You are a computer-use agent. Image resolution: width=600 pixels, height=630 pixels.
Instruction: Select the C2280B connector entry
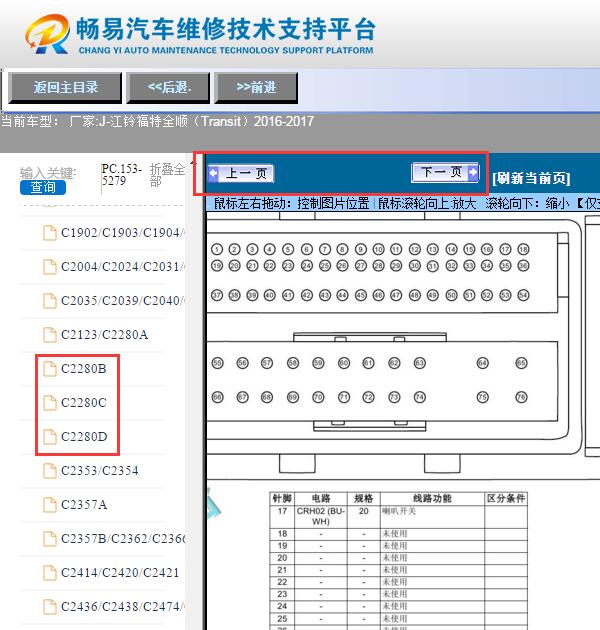pyautogui.click(x=84, y=368)
